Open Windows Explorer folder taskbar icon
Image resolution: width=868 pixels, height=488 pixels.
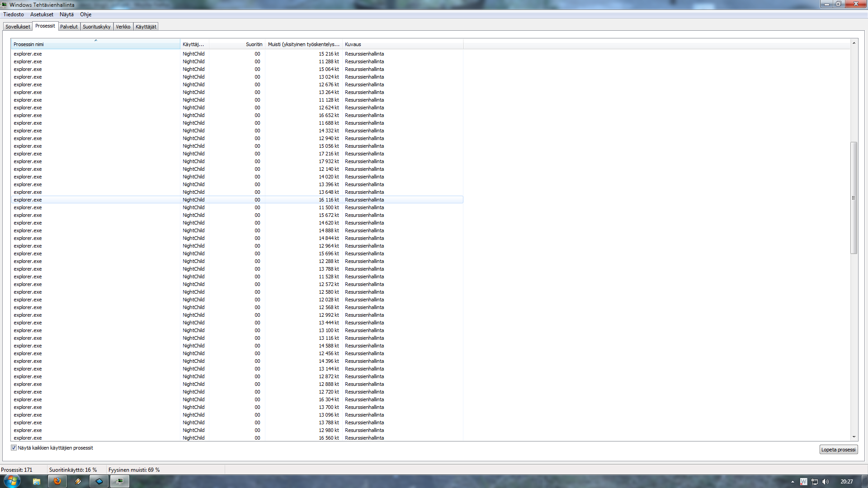(x=37, y=481)
